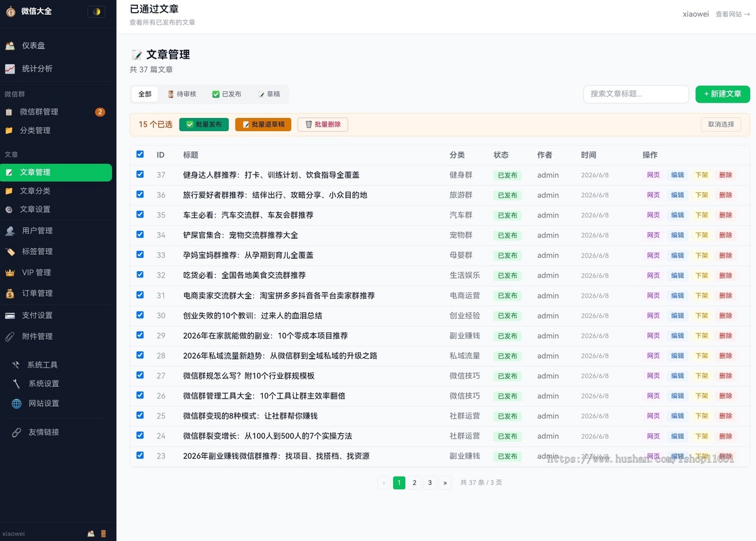Click the 友情链接 link icon
This screenshot has width=756, height=541.
pyautogui.click(x=16, y=433)
